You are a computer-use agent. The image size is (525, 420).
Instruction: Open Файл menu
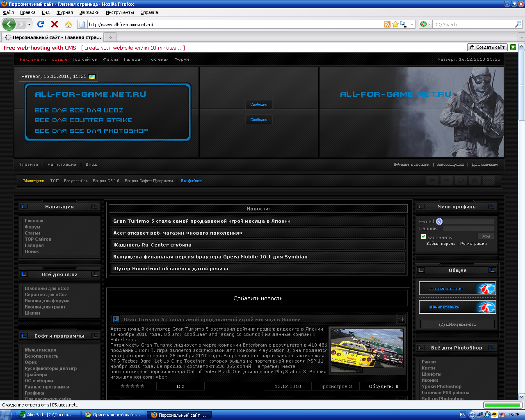pos(8,12)
